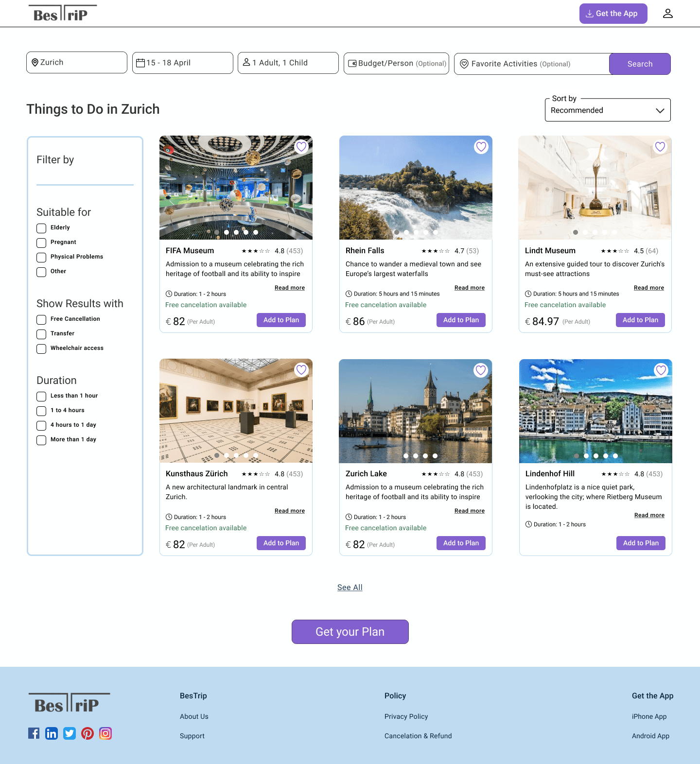Click the FIFA Museum star rating
The height and width of the screenshot is (764, 700).
[256, 251]
